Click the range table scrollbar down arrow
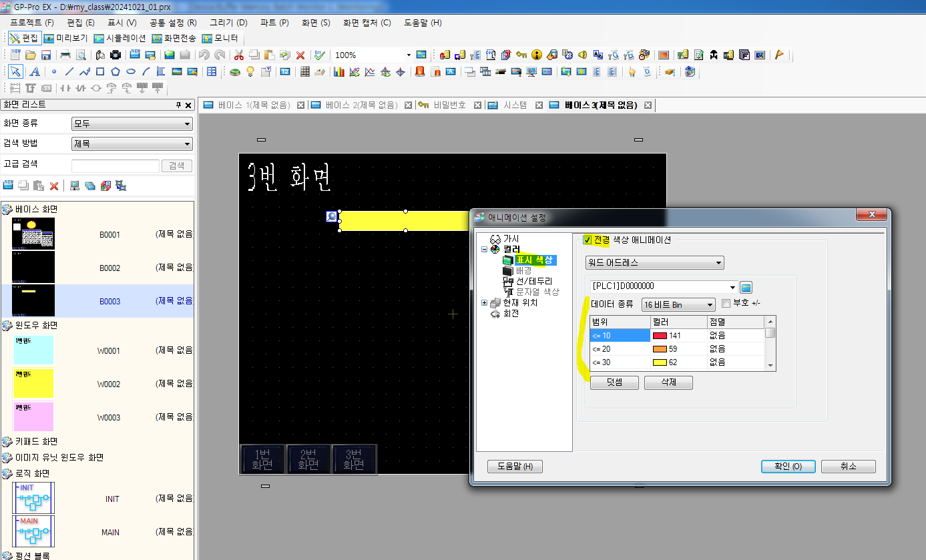926x560 pixels. [770, 365]
